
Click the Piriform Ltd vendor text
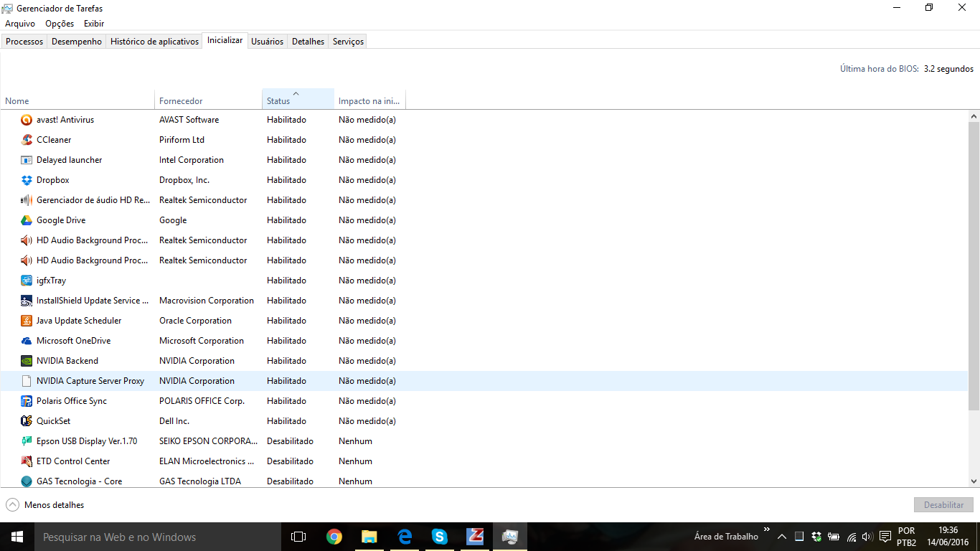(x=182, y=140)
